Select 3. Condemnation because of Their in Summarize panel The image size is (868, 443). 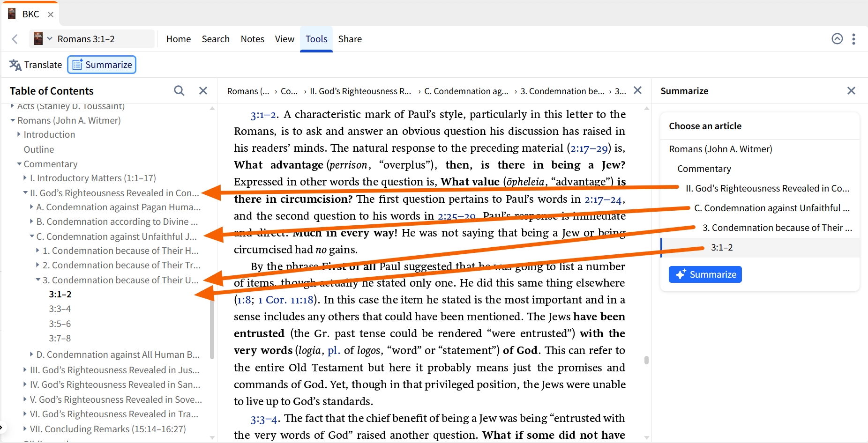[x=777, y=228]
